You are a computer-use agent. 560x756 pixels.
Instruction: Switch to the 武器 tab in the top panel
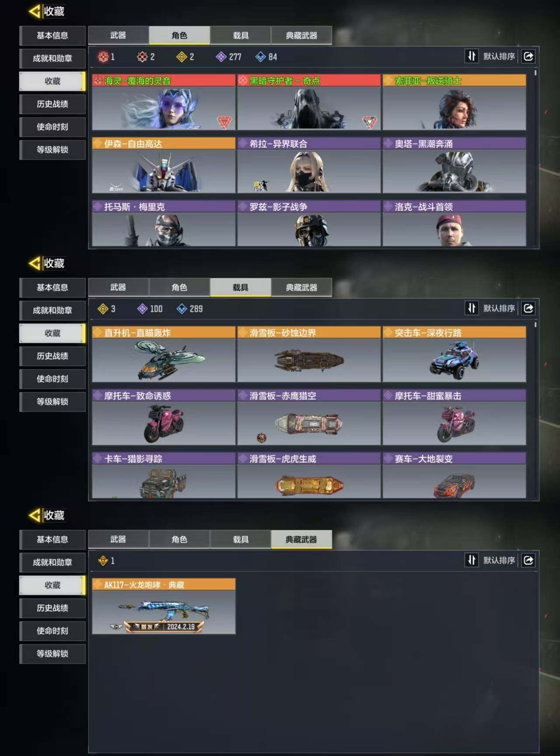click(x=118, y=35)
